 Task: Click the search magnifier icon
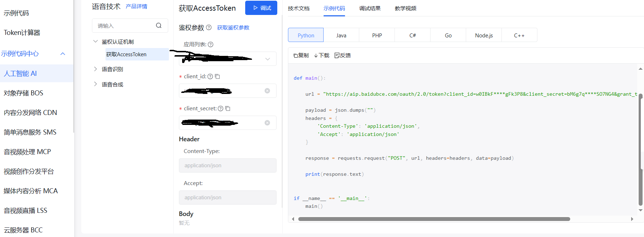coord(159,26)
